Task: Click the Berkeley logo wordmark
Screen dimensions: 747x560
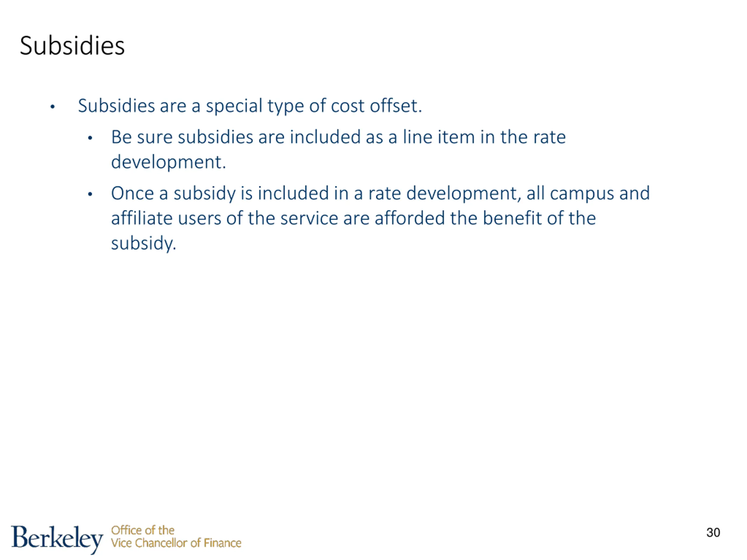Action: tap(57, 539)
